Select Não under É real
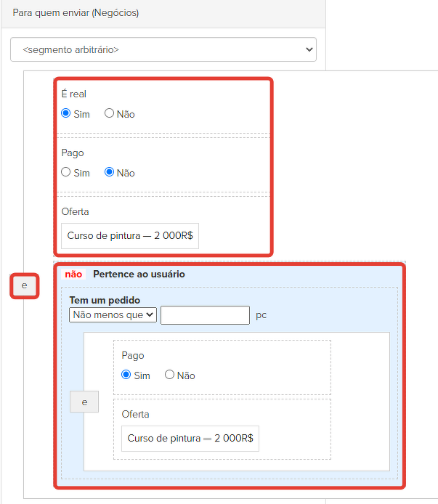Viewport: 438px width, 504px height. point(110,113)
